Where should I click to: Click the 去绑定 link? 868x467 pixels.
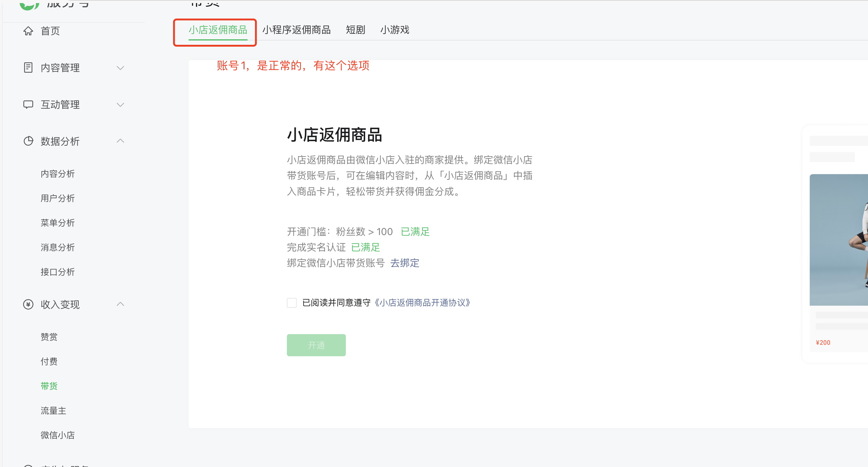click(x=404, y=263)
